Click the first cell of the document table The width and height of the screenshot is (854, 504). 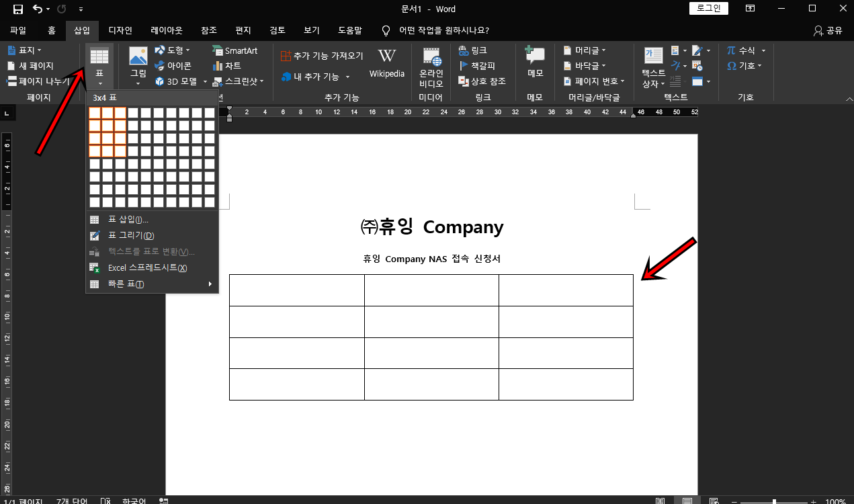(296, 290)
